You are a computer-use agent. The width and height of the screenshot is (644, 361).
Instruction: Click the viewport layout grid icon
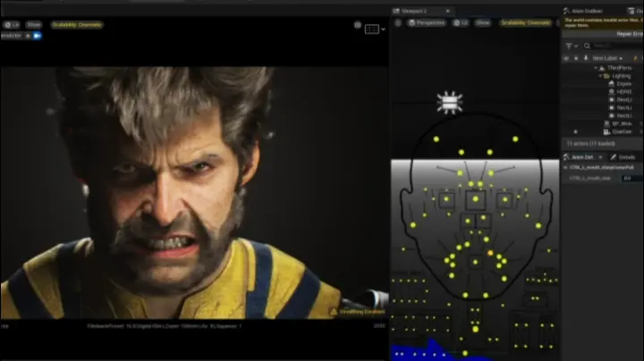pos(372,29)
